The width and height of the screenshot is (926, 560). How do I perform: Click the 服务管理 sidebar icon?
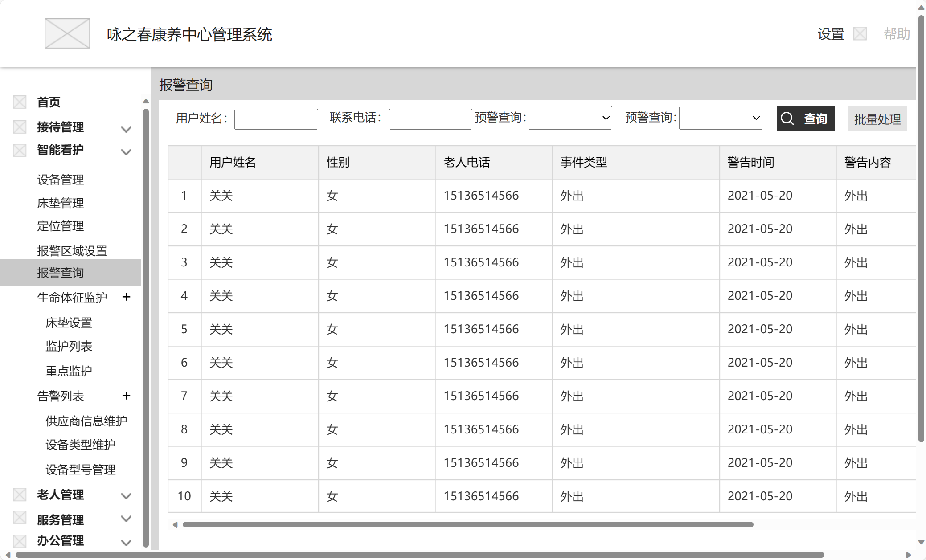tap(20, 518)
